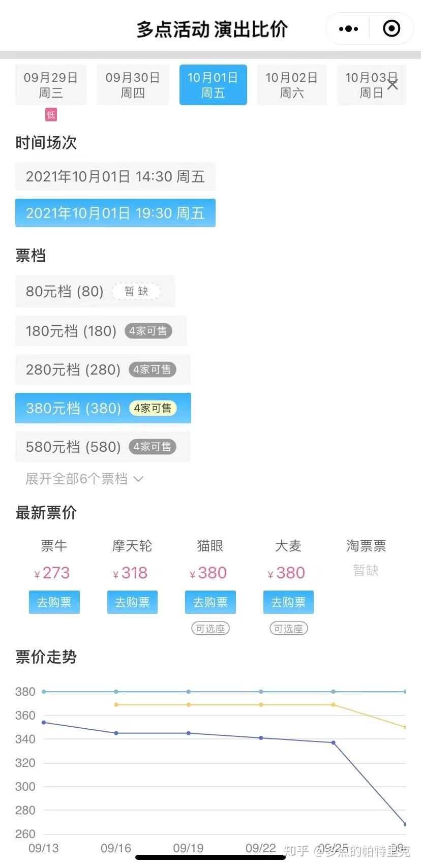This screenshot has width=421, height=868.
Task: Click 去购票 under 大麦
Action: pos(288,602)
